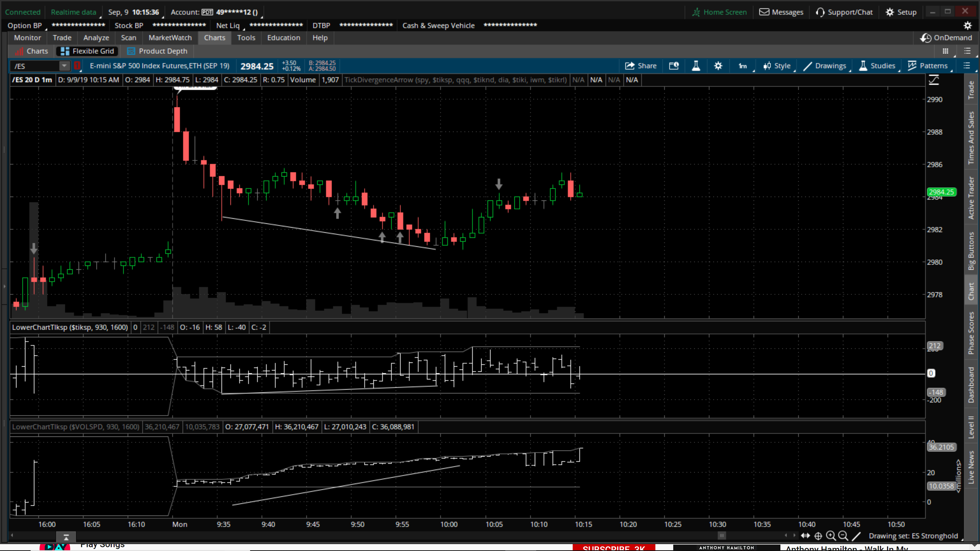
Task: Toggle the Times And Sales sidebar panel
Action: (971, 138)
